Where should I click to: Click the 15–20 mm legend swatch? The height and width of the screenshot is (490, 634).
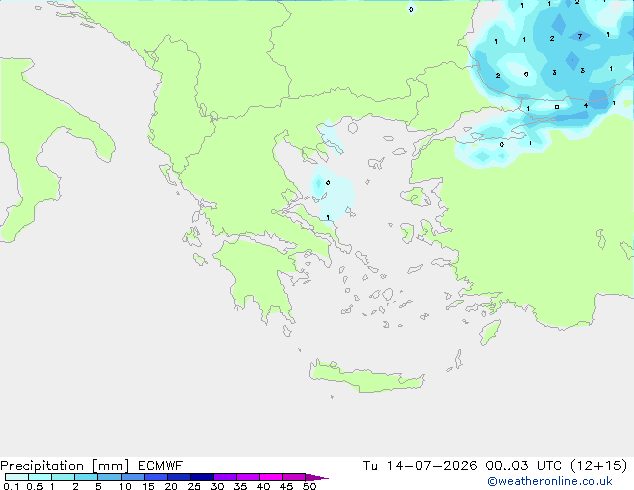tap(155, 477)
